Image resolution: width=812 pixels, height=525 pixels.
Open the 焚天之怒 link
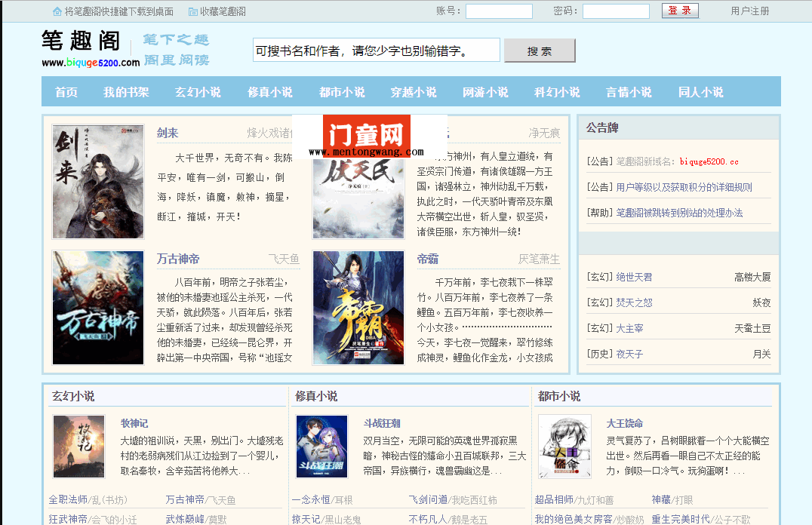[x=634, y=303]
